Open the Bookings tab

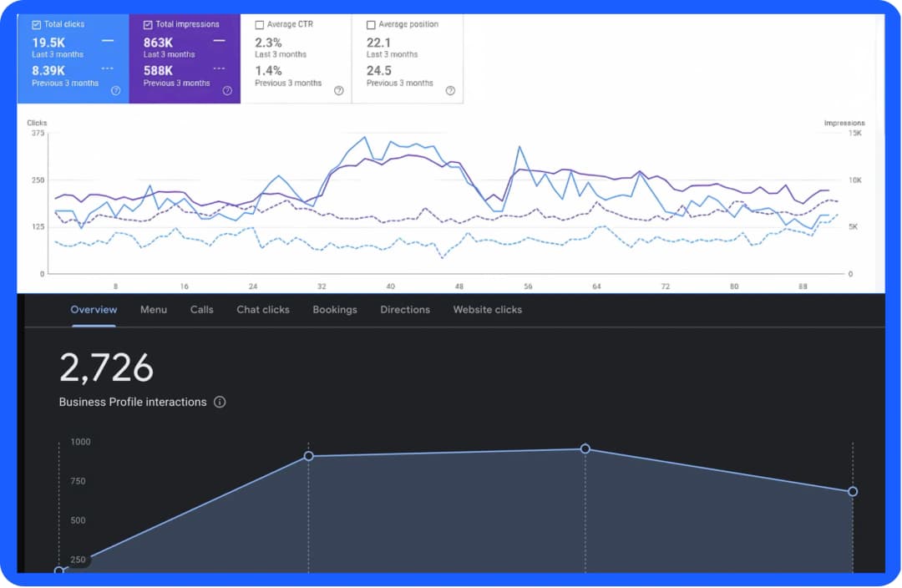click(335, 310)
